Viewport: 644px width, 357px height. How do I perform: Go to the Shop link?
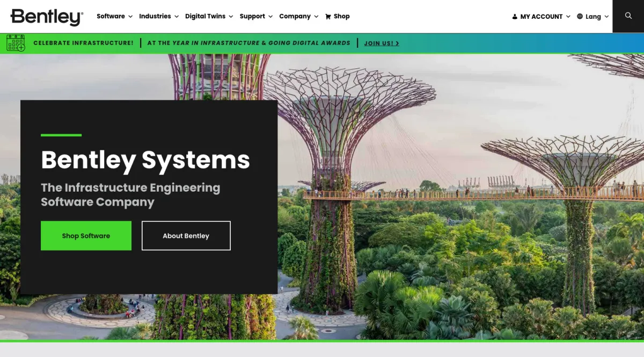pos(341,16)
